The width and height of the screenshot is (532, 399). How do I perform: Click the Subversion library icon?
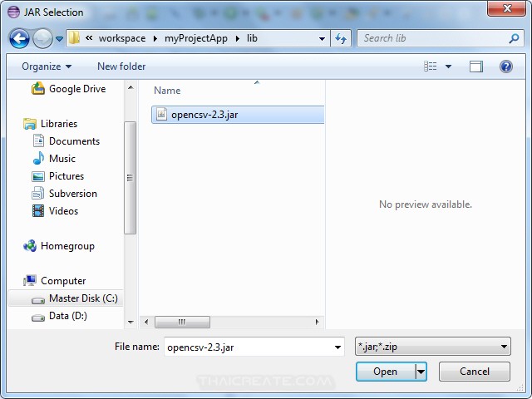pyautogui.click(x=37, y=194)
